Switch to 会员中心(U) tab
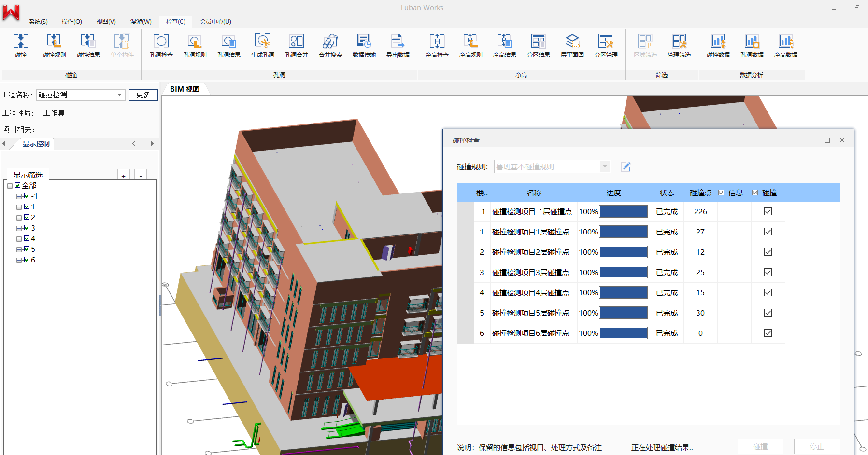 pyautogui.click(x=215, y=22)
